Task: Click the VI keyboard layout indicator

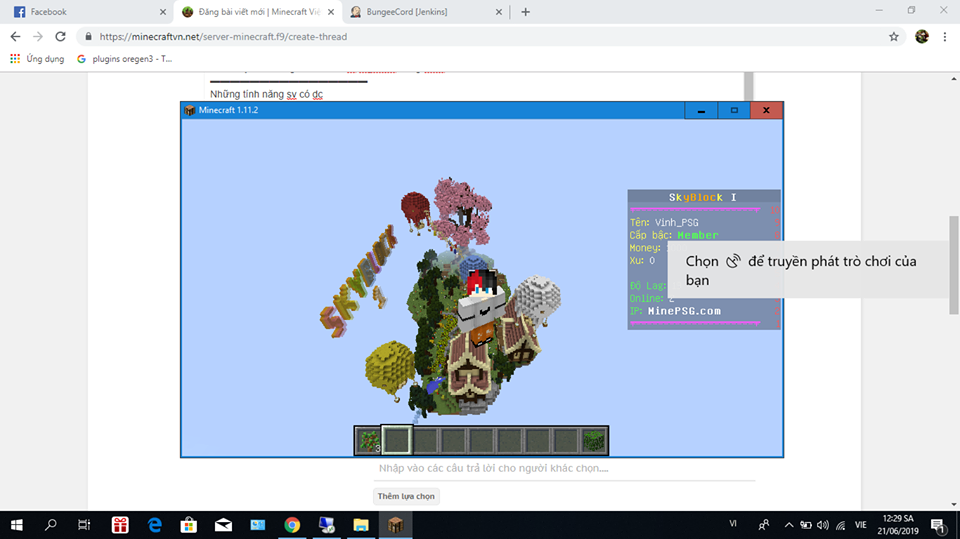Action: (x=733, y=524)
